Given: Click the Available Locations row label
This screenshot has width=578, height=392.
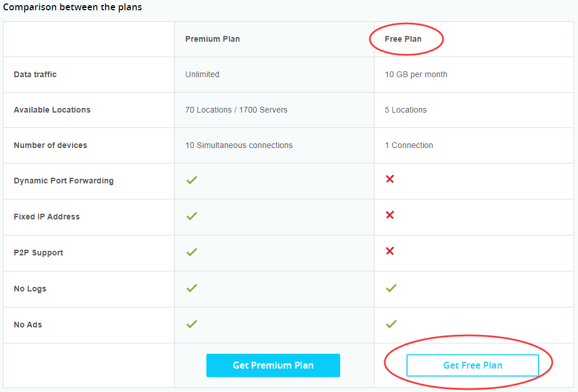Looking at the screenshot, I should 52,110.
